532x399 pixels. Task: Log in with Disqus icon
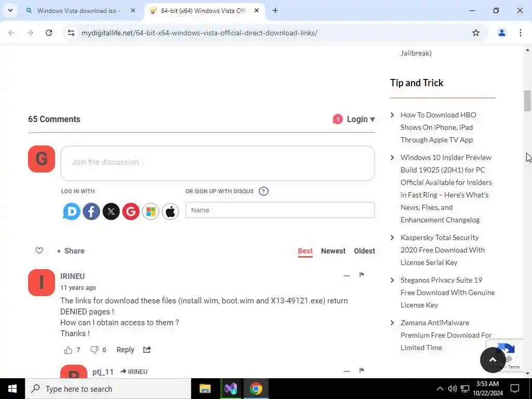click(72, 211)
